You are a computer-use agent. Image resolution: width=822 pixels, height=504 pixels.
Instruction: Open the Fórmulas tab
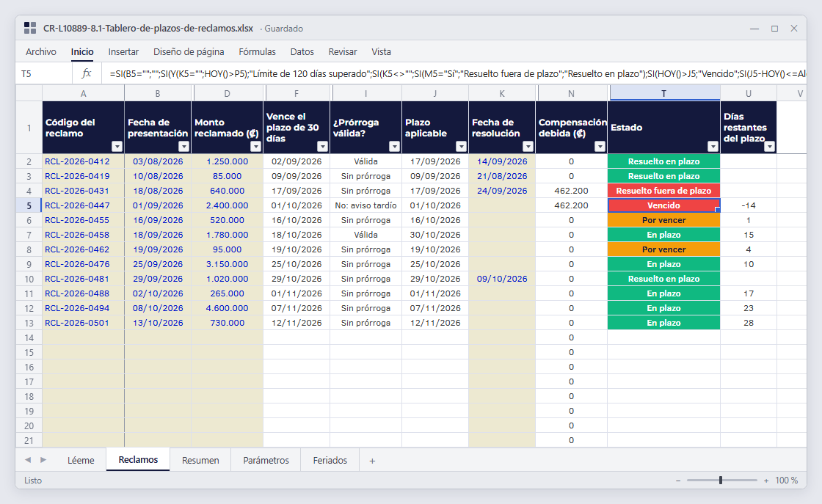click(x=257, y=52)
